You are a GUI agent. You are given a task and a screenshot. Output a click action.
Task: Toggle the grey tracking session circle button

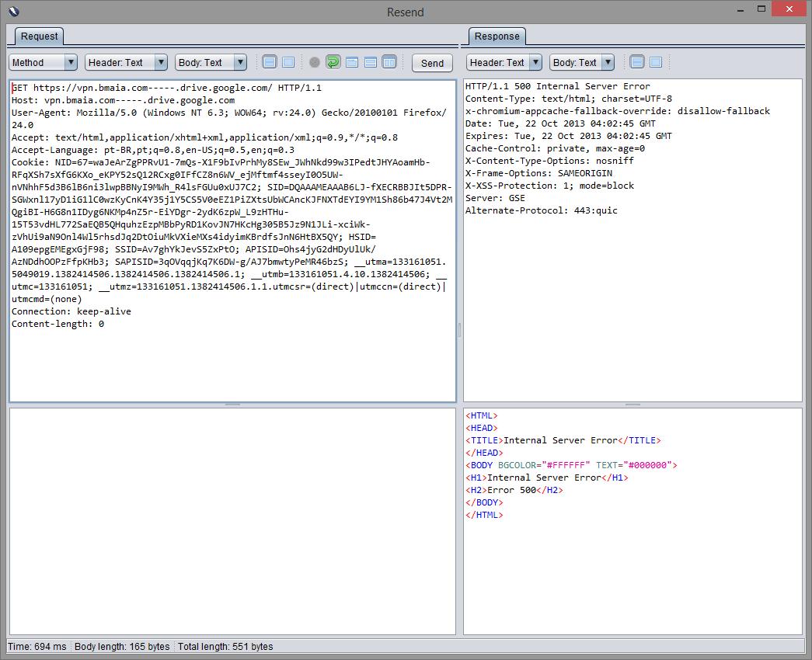point(315,63)
